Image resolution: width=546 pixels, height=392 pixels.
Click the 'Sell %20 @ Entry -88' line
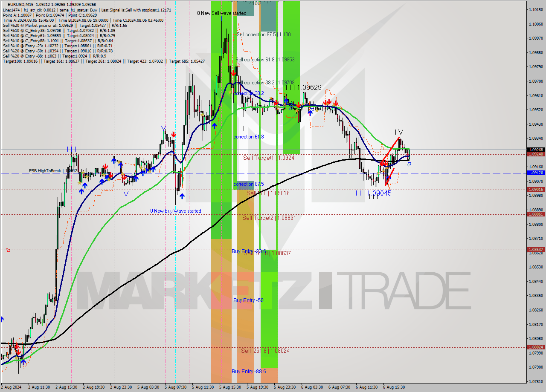(55, 56)
